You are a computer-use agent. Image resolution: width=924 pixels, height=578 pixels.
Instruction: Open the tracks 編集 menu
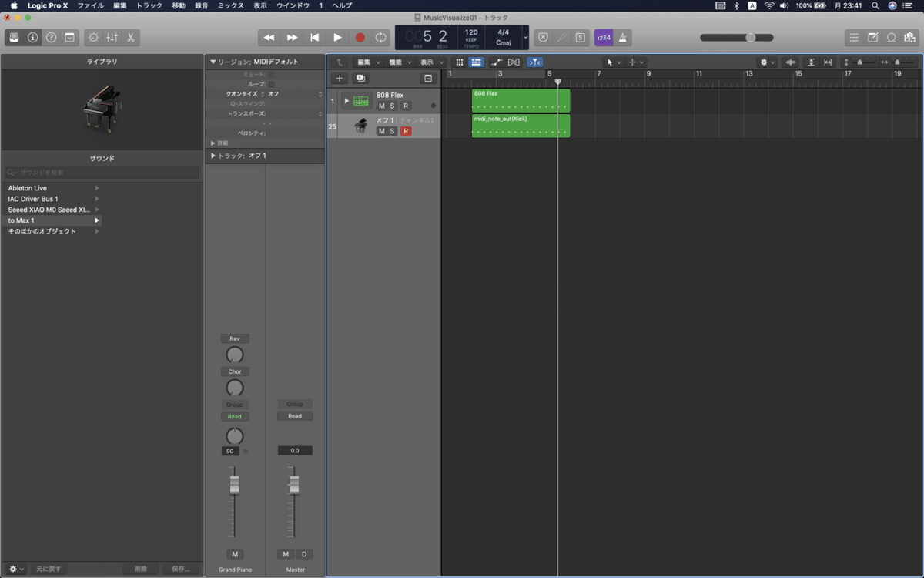(x=368, y=62)
